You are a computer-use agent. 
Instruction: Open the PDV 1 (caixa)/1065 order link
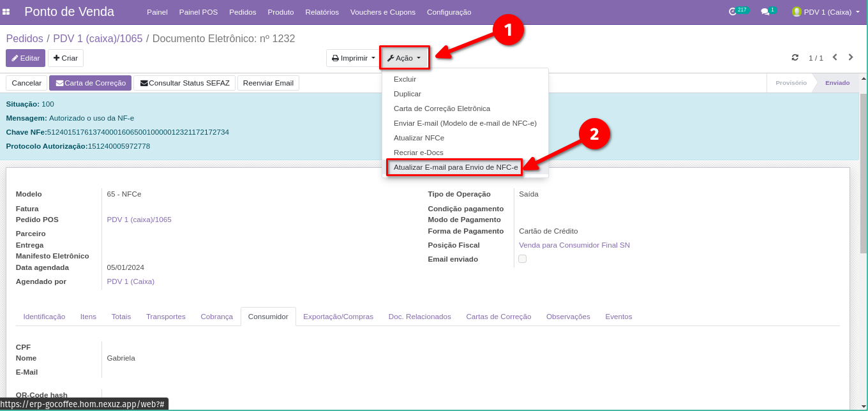pos(138,220)
